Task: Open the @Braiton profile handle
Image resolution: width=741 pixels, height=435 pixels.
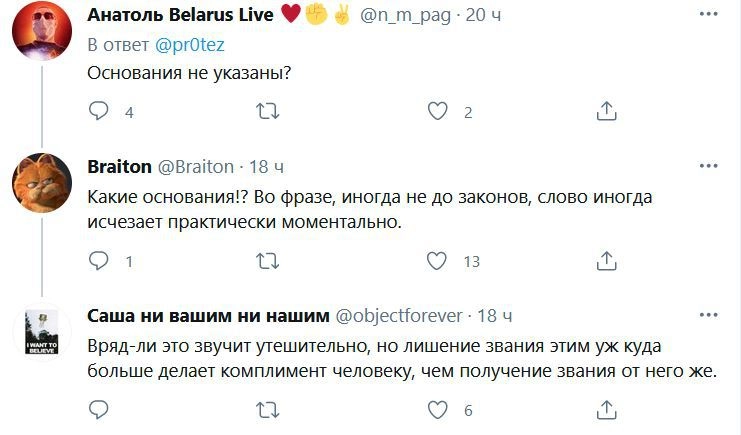Action: 195,166
